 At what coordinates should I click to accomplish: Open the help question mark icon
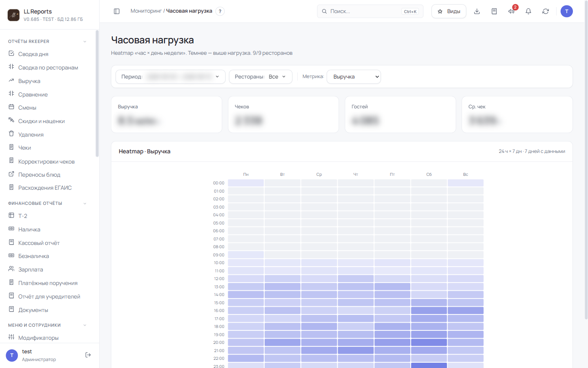point(220,11)
